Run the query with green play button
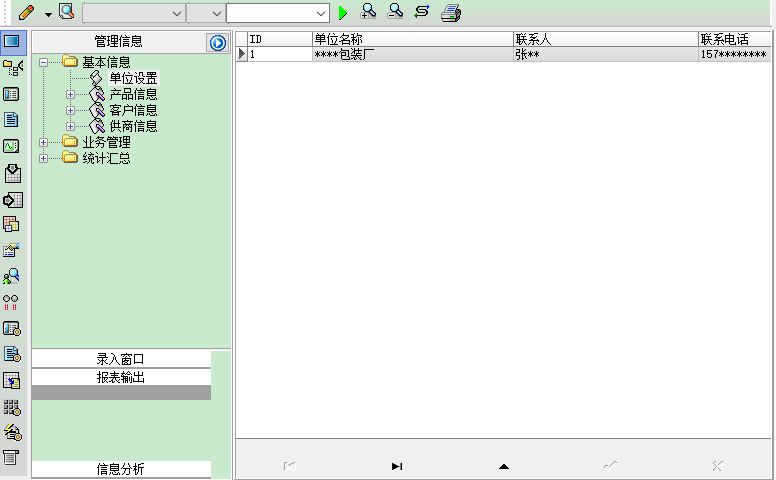The image size is (776, 480). coord(342,13)
